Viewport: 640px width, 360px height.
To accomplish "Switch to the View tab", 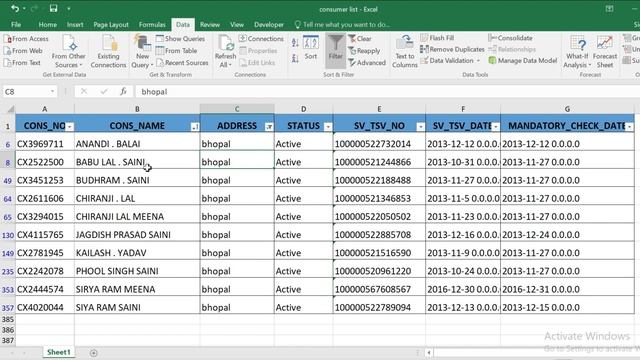I will [237, 24].
